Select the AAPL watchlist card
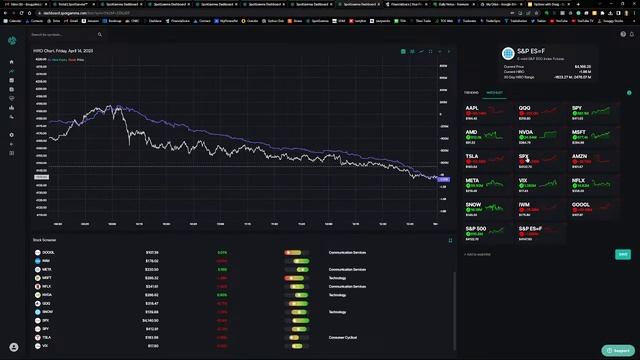 tap(487, 113)
